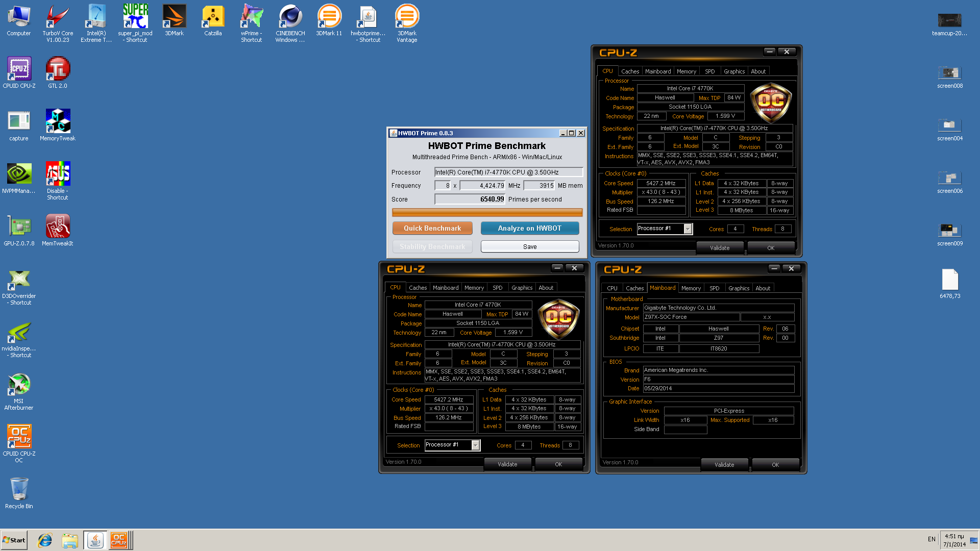Click the HWBOT Prime progress bar
The height and width of the screenshot is (551, 980).
[487, 212]
